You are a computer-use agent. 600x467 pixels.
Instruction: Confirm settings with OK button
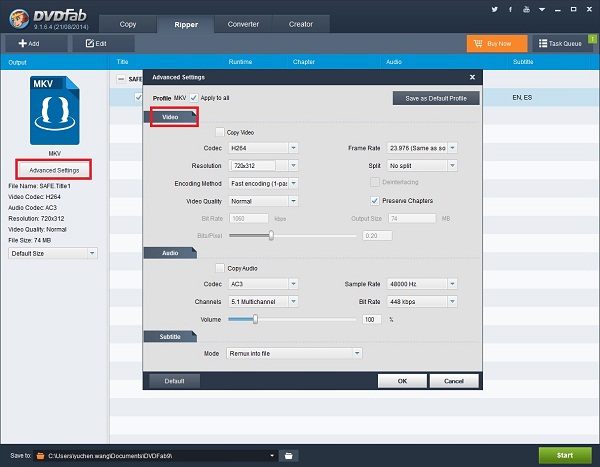click(402, 381)
